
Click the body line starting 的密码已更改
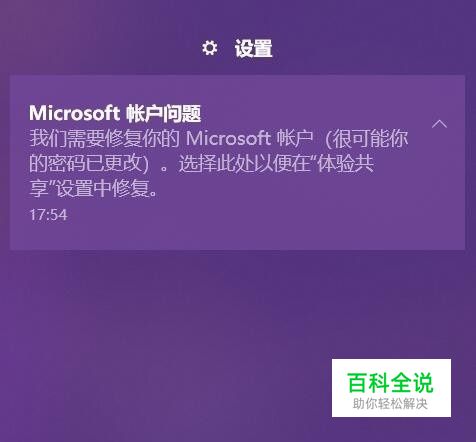click(201, 164)
